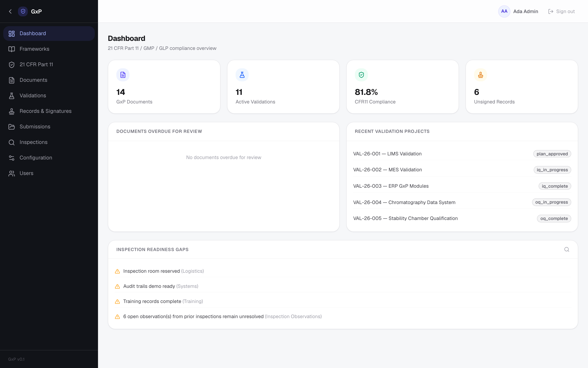Click the GxP shield logo icon

click(x=23, y=11)
